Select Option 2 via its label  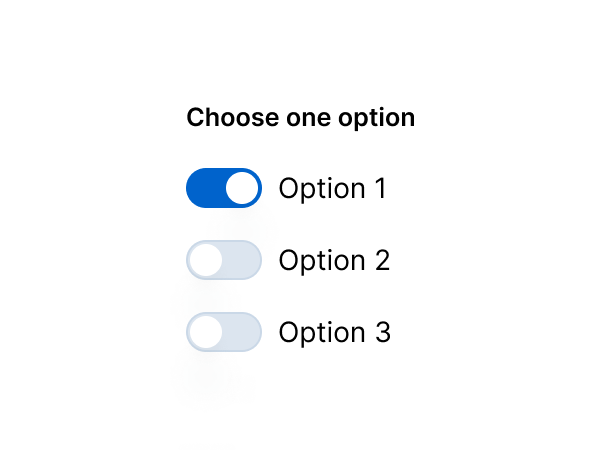pos(334,260)
